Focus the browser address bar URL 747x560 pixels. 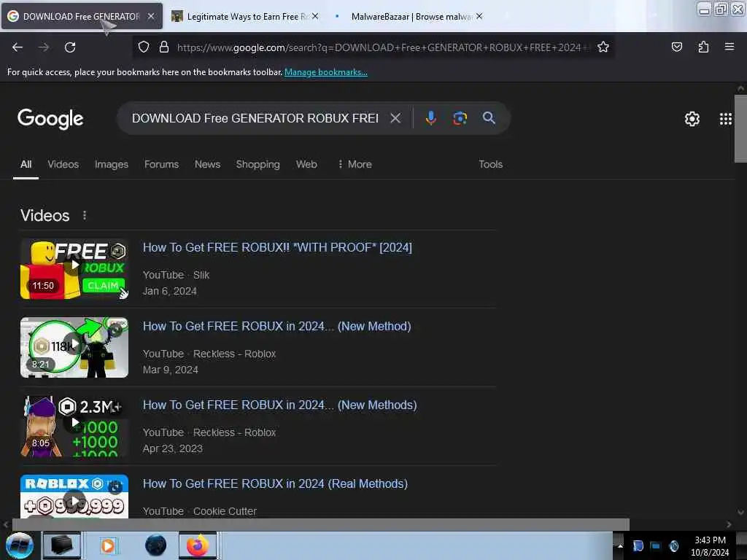383,47
